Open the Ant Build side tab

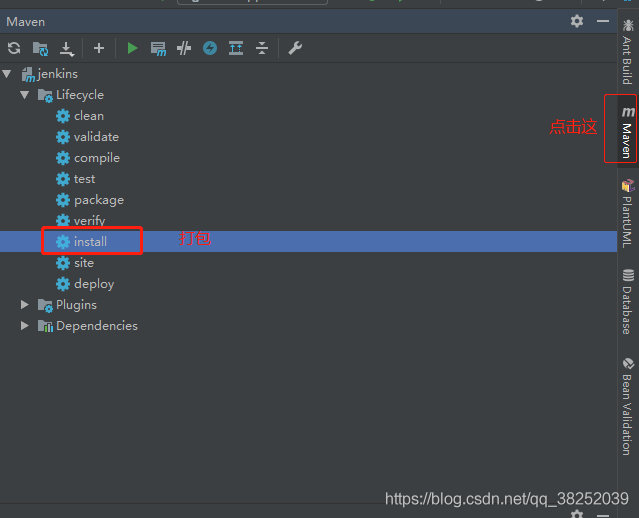pyautogui.click(x=628, y=52)
